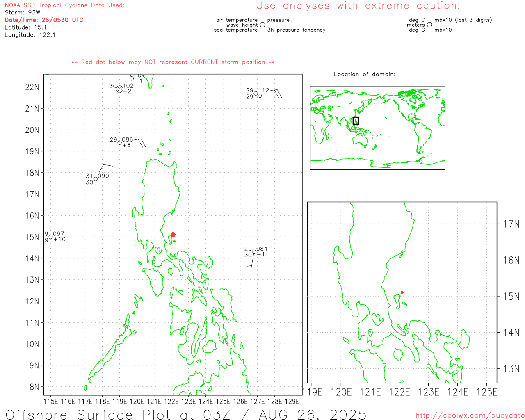The height and width of the screenshot is (420, 525).
Task: Click the 'Use analyses with extreme caution!' warning
Action: point(358,5)
